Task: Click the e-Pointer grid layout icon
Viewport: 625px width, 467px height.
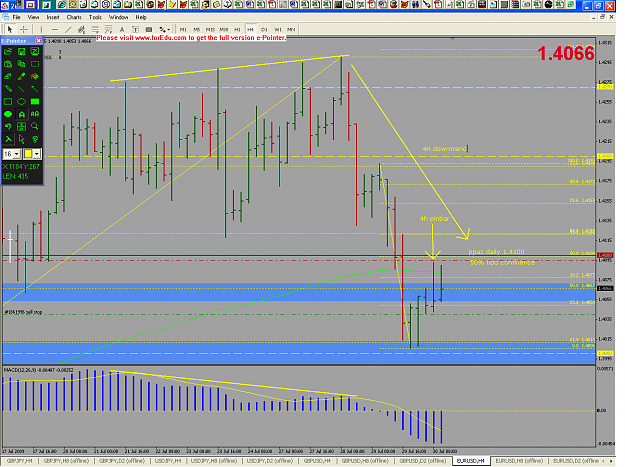Action: [x=22, y=126]
